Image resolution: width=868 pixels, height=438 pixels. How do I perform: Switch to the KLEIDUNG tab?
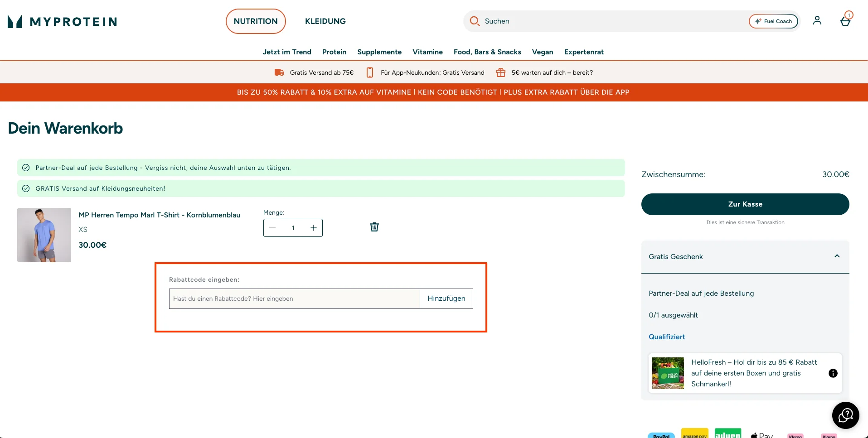[x=325, y=21]
